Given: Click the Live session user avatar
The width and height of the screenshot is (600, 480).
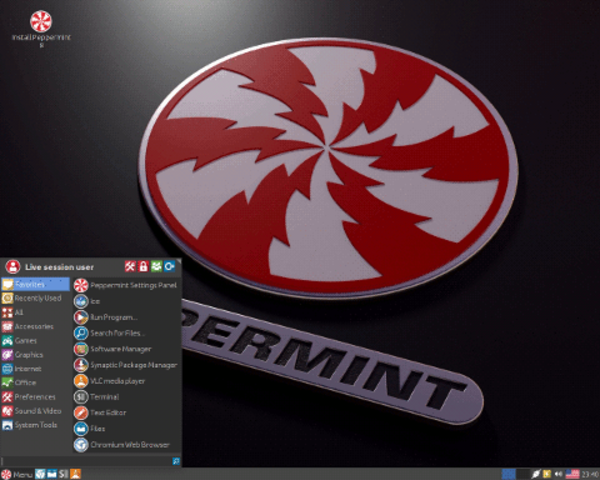Looking at the screenshot, I should [x=13, y=266].
